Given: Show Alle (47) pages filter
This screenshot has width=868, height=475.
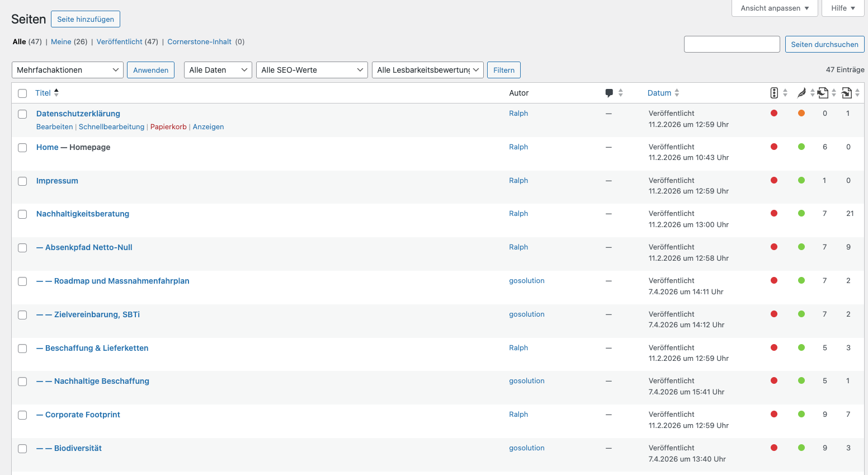Looking at the screenshot, I should pyautogui.click(x=27, y=41).
